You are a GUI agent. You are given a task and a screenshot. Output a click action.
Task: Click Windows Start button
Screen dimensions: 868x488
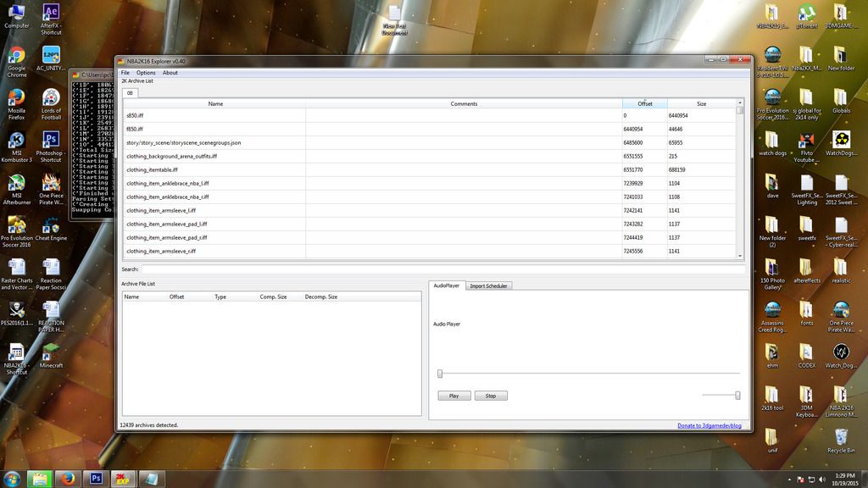12,479
